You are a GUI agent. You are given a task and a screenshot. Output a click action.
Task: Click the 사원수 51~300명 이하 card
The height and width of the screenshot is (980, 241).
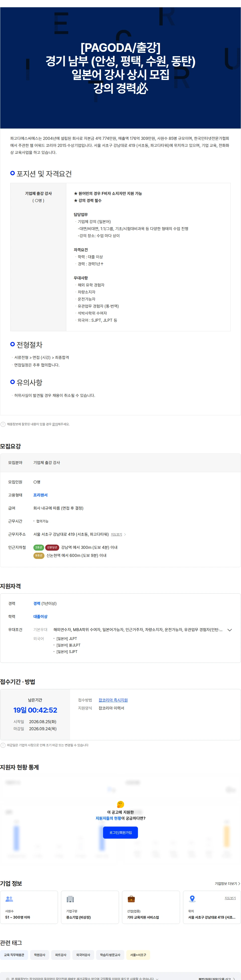29,907
